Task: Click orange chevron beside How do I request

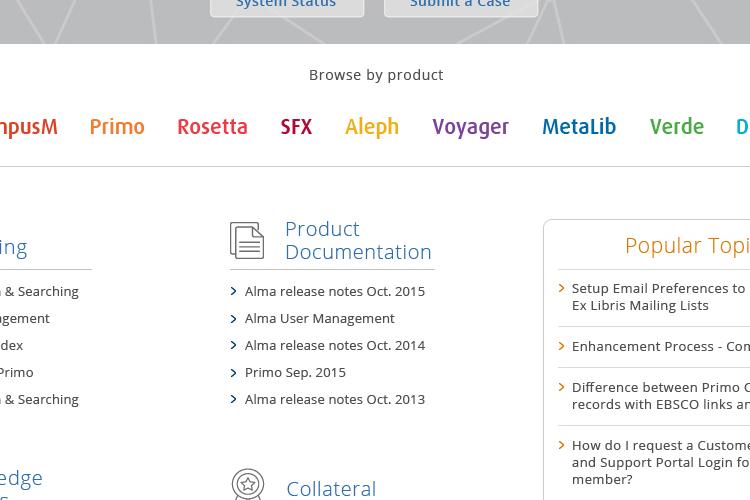Action: point(562,445)
